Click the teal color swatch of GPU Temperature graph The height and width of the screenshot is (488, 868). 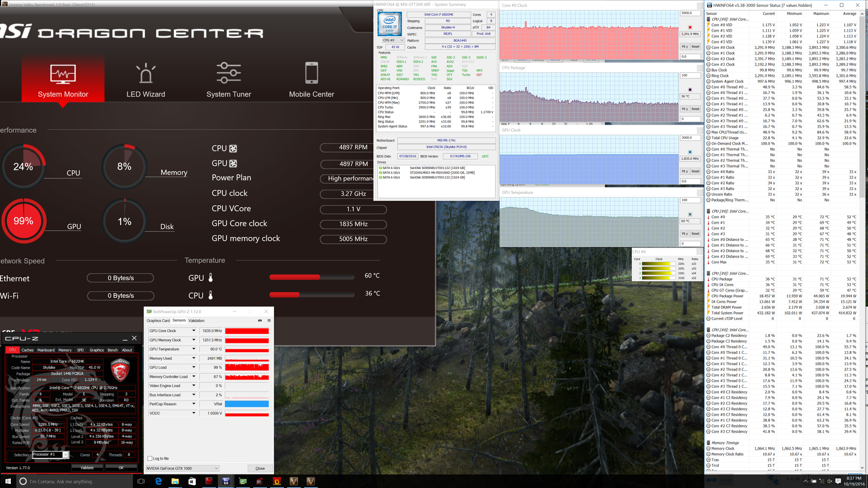[690, 215]
